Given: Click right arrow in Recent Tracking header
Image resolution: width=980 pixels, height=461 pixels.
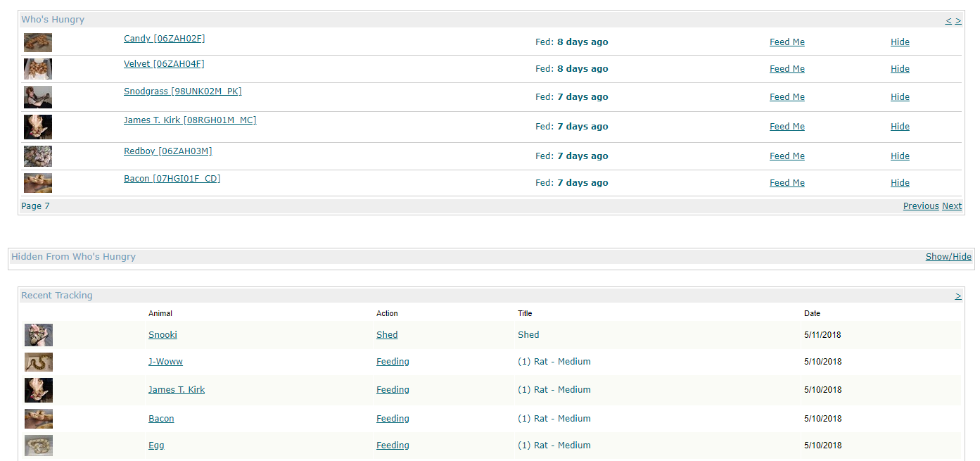Looking at the screenshot, I should point(957,296).
